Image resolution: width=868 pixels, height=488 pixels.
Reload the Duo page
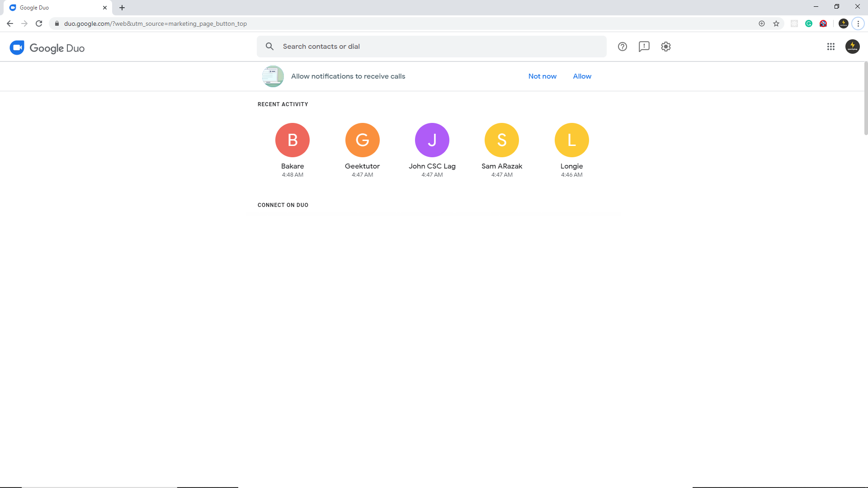tap(39, 23)
